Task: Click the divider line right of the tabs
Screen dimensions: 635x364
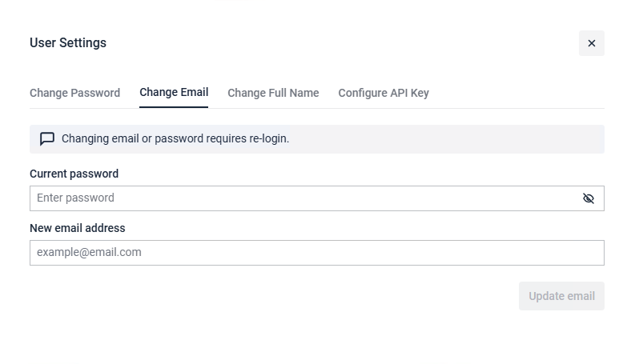Action: point(520,108)
